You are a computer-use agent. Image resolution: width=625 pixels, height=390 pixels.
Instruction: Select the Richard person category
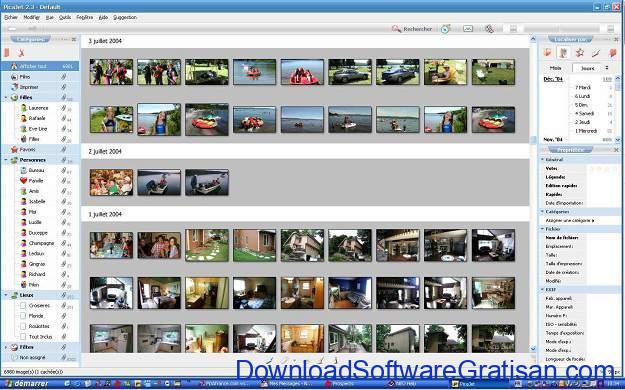point(37,274)
